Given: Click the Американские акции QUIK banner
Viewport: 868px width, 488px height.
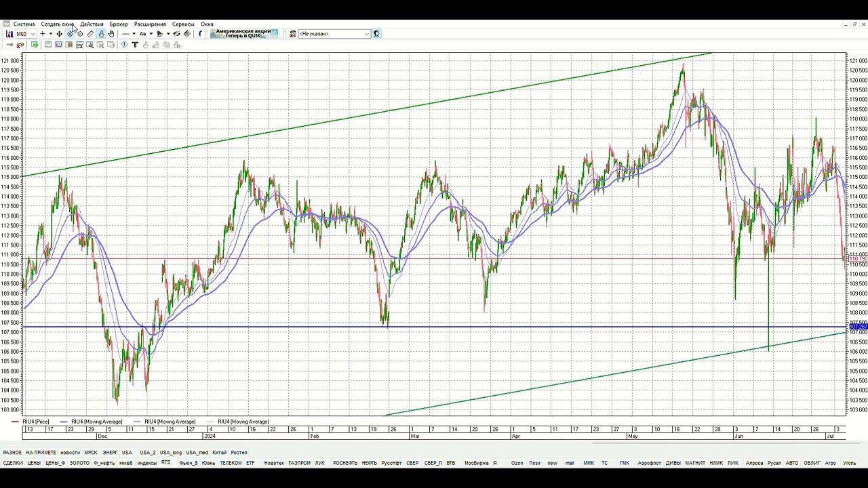Looking at the screenshot, I should click(x=243, y=33).
